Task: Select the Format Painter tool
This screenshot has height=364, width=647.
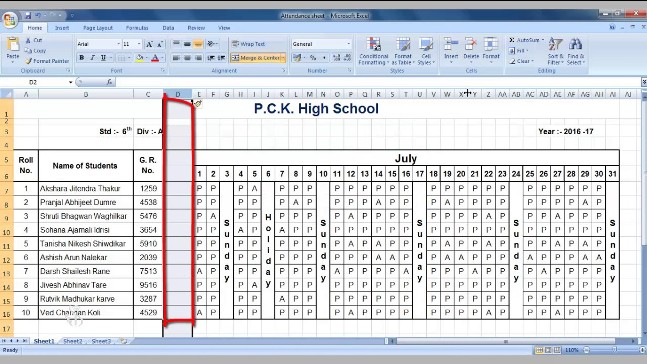Action: (47, 61)
